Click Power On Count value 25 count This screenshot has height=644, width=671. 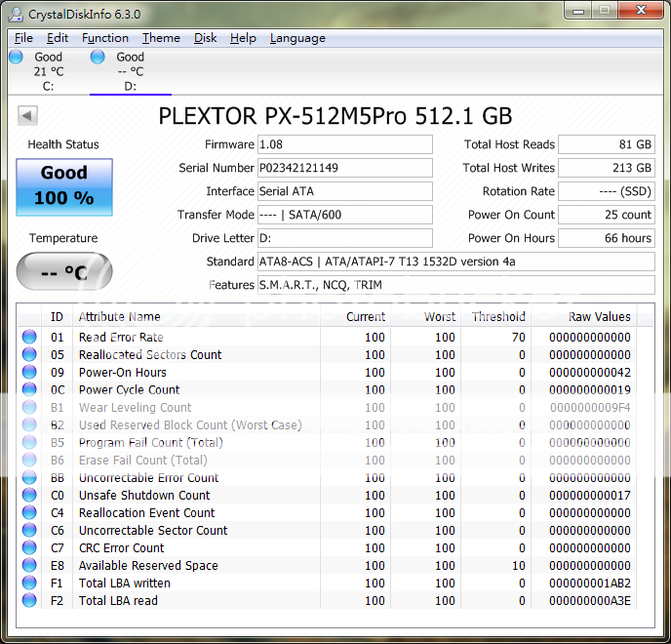607,215
